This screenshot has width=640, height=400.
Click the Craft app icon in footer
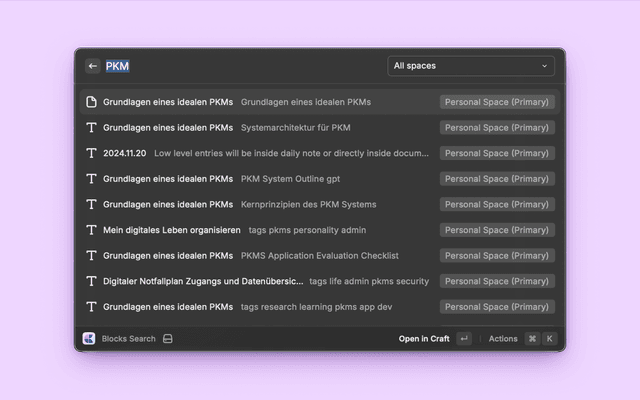pyautogui.click(x=89, y=339)
